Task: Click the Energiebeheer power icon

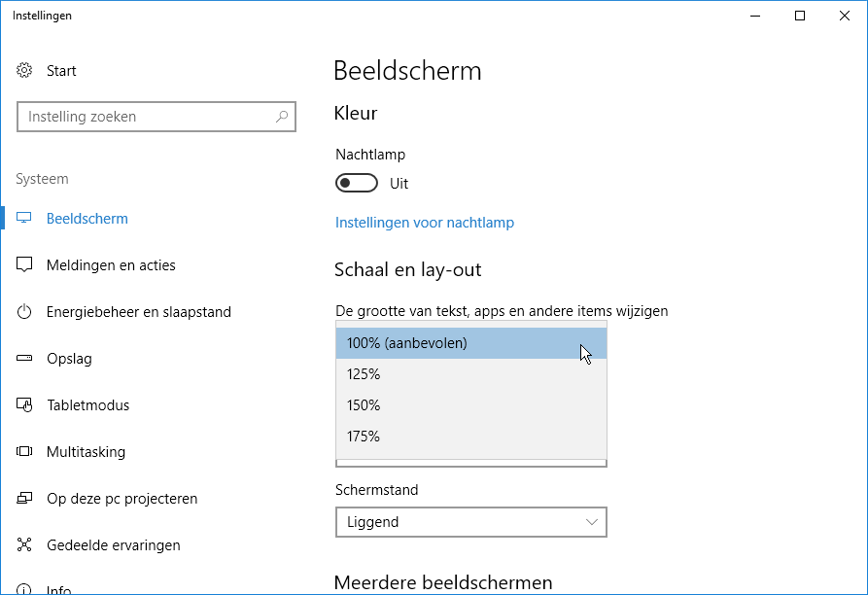Action: click(x=24, y=312)
